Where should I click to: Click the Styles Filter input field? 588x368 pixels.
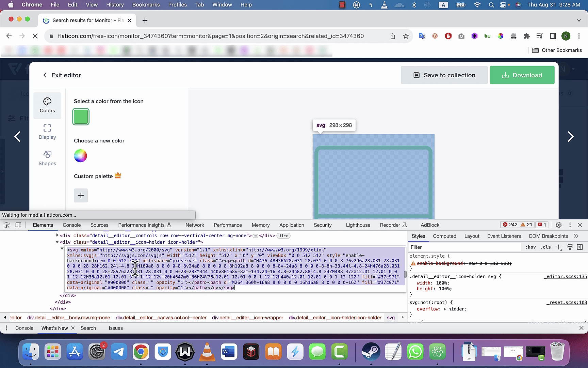[464, 247]
